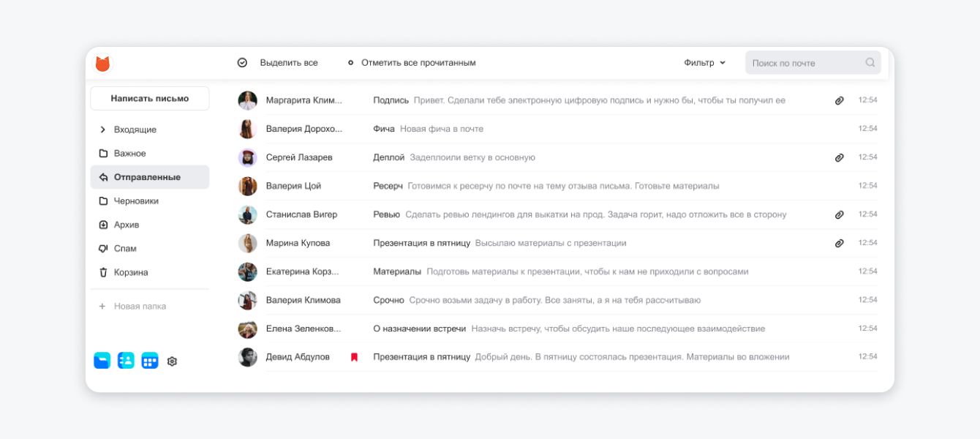Open the contacts app icon
The width and height of the screenshot is (980, 439).
pyautogui.click(x=126, y=361)
